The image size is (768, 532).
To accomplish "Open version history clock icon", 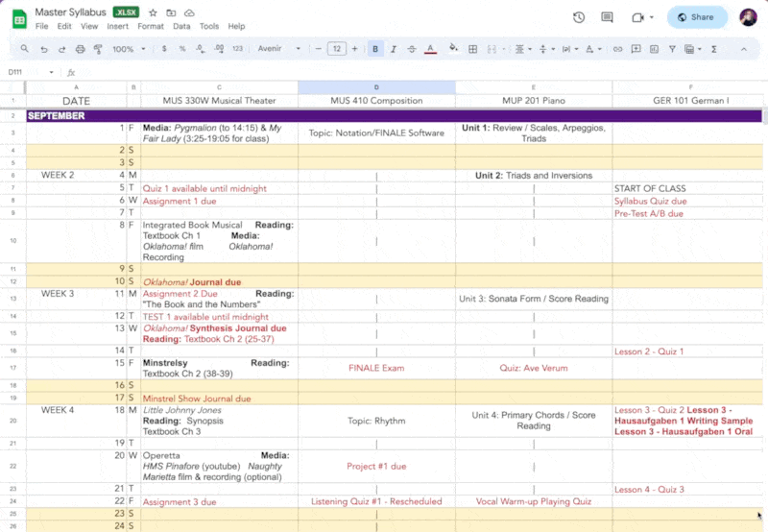I will click(579, 17).
